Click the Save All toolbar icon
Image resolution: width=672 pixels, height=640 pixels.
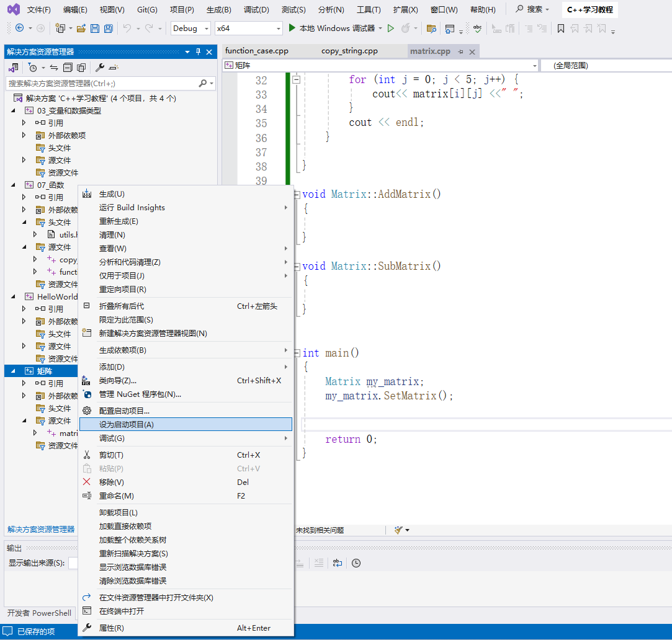coord(109,29)
